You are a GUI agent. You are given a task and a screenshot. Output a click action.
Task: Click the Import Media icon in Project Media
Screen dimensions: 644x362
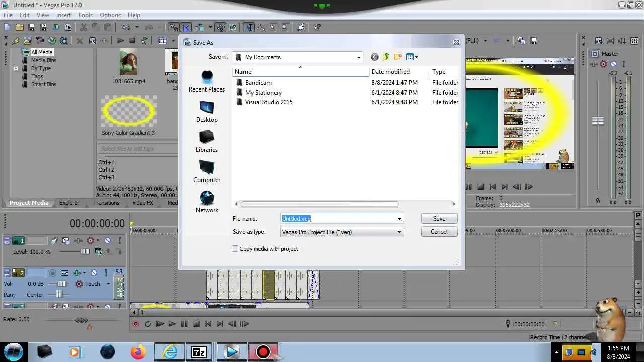(27, 41)
